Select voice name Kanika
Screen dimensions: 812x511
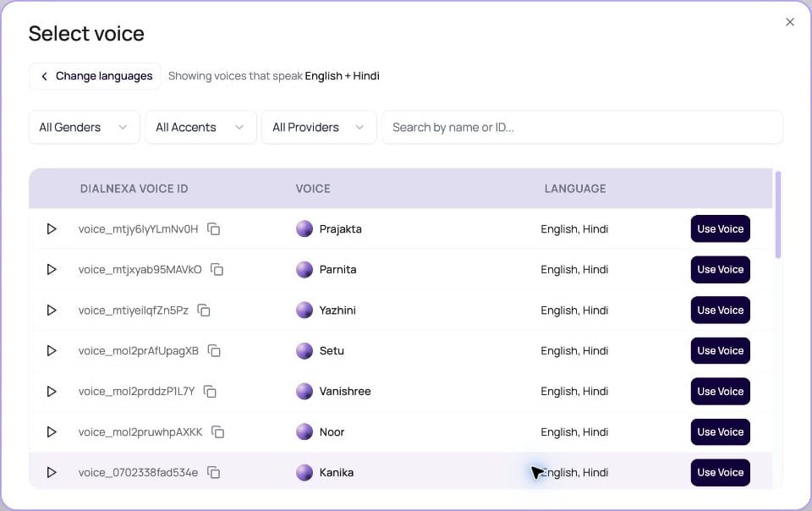tap(337, 472)
